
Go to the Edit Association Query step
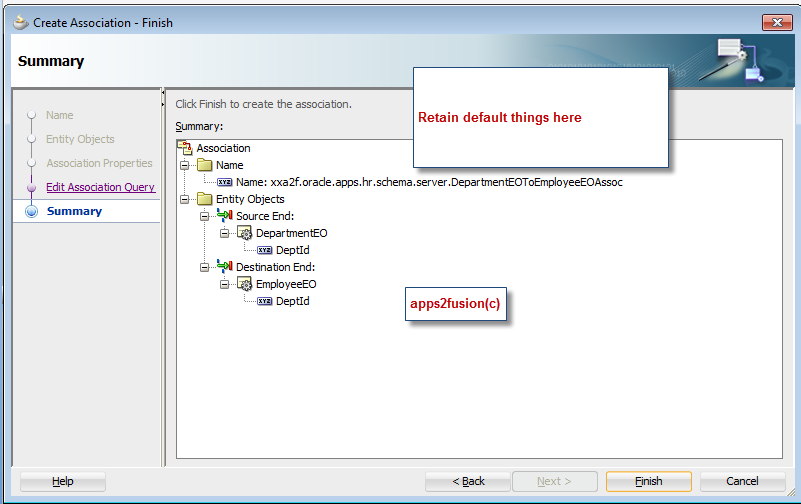(101, 187)
